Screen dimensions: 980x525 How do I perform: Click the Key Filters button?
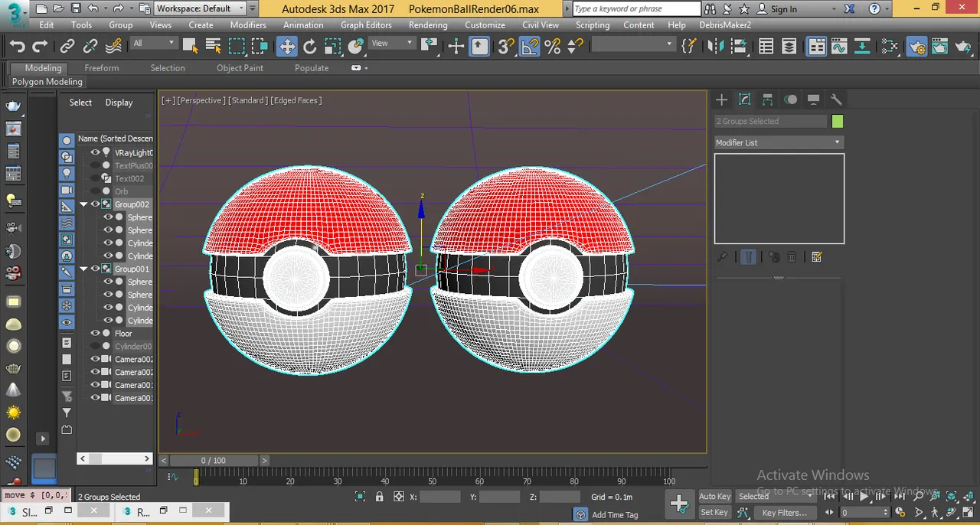pyautogui.click(x=785, y=513)
